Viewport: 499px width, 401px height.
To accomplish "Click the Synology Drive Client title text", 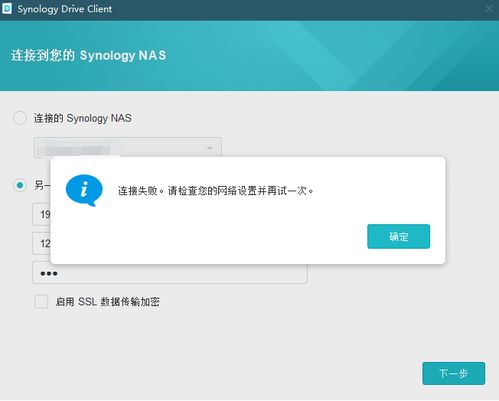I will [65, 9].
